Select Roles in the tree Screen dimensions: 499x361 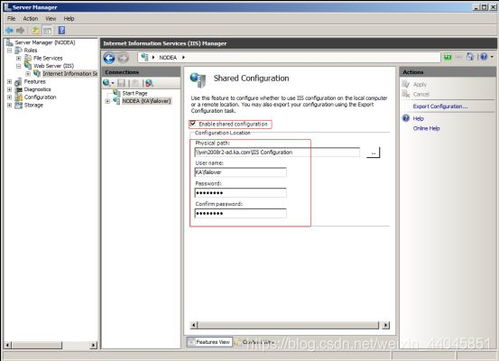[30, 50]
